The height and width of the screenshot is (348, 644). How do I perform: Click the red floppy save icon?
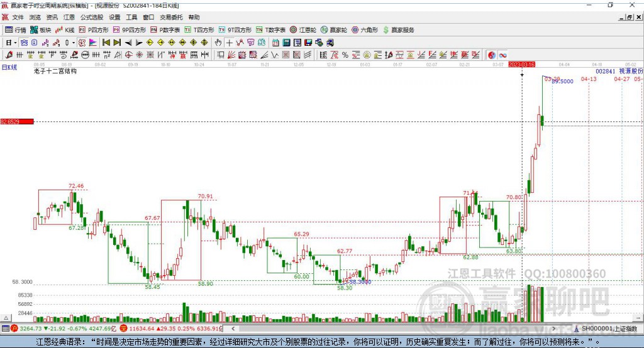[x=308, y=43]
